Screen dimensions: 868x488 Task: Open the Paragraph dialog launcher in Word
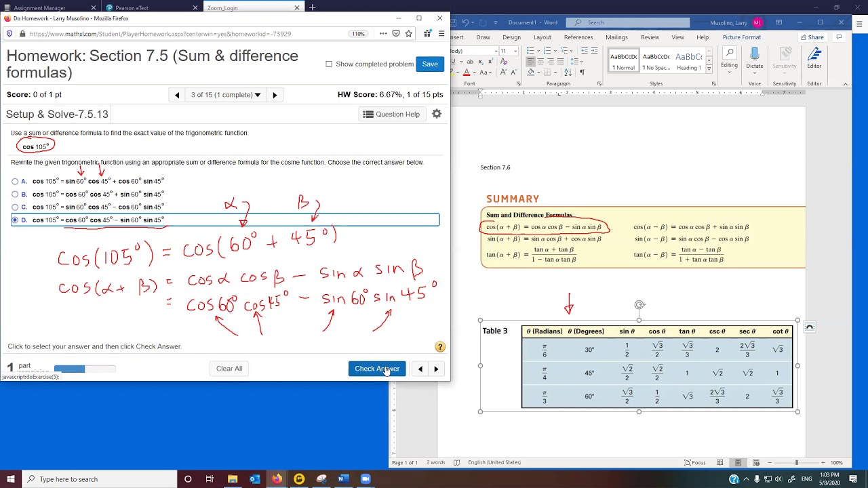click(x=599, y=84)
